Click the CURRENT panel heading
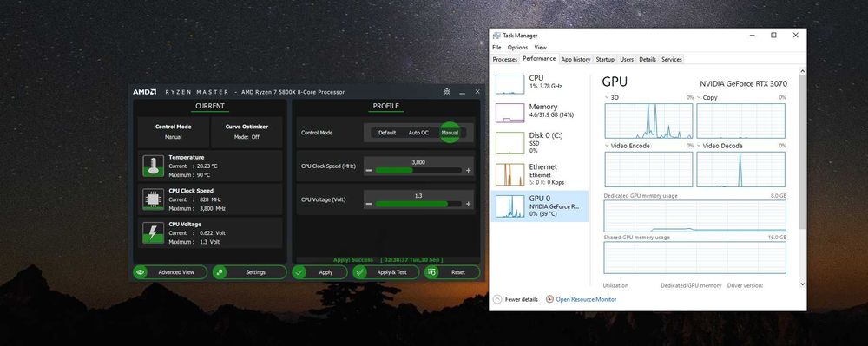Viewport: 868px width, 346px height. (210, 106)
